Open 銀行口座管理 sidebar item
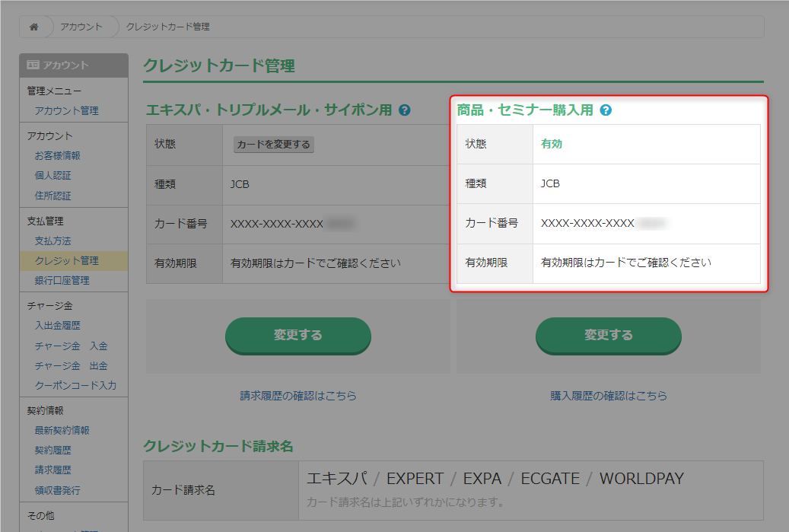789x532 pixels. click(62, 280)
